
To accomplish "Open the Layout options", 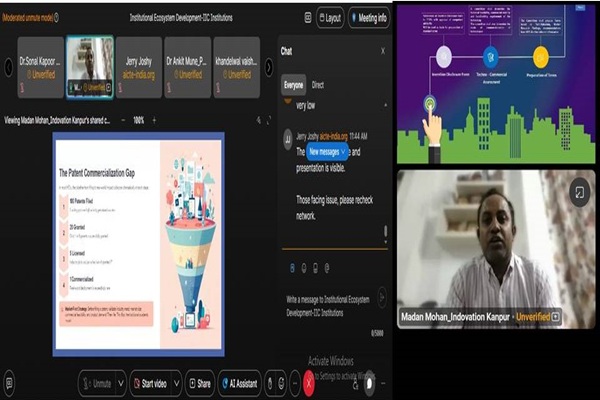I will tap(329, 18).
